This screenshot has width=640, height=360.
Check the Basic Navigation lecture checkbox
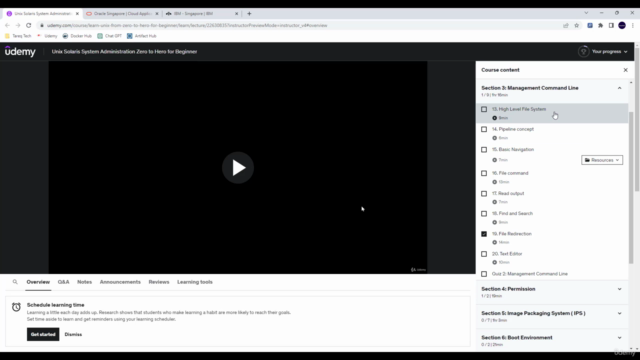[484, 149]
